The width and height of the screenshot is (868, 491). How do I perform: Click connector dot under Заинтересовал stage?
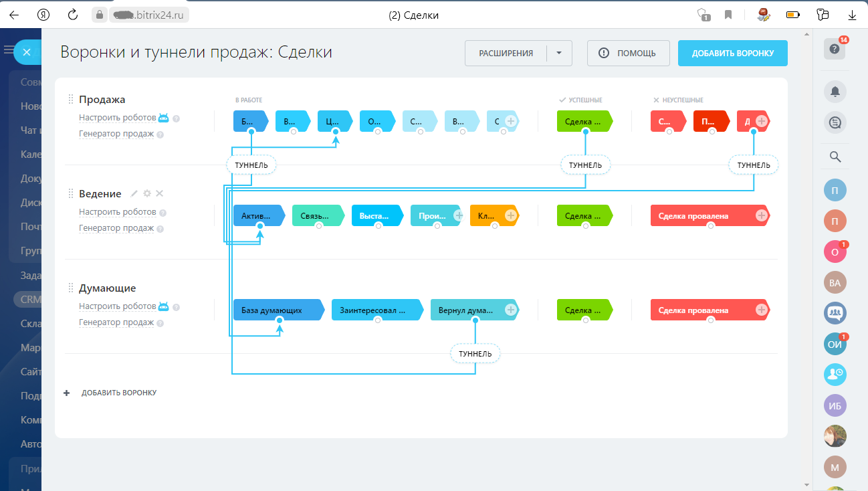(x=378, y=320)
